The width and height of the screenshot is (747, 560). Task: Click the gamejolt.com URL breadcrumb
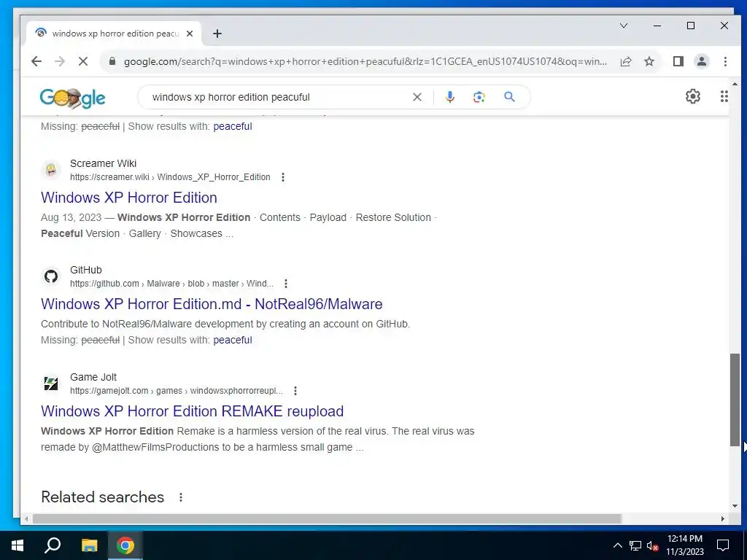[177, 391]
